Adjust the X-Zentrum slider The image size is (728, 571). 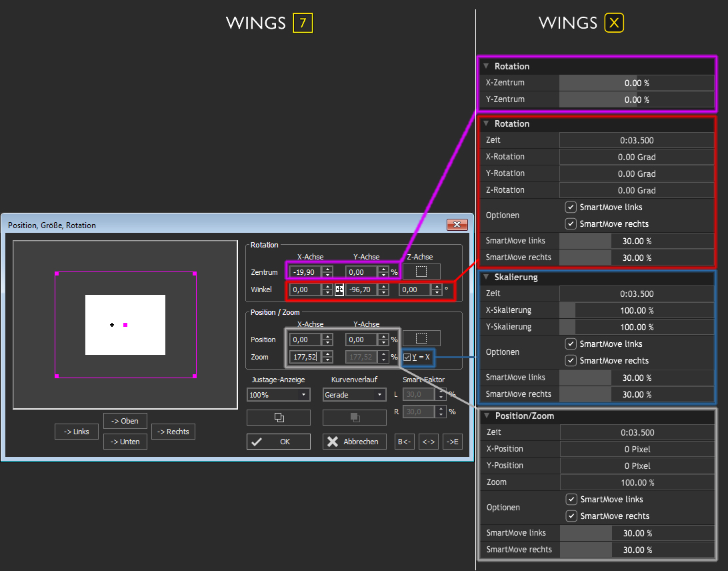pyautogui.click(x=637, y=83)
